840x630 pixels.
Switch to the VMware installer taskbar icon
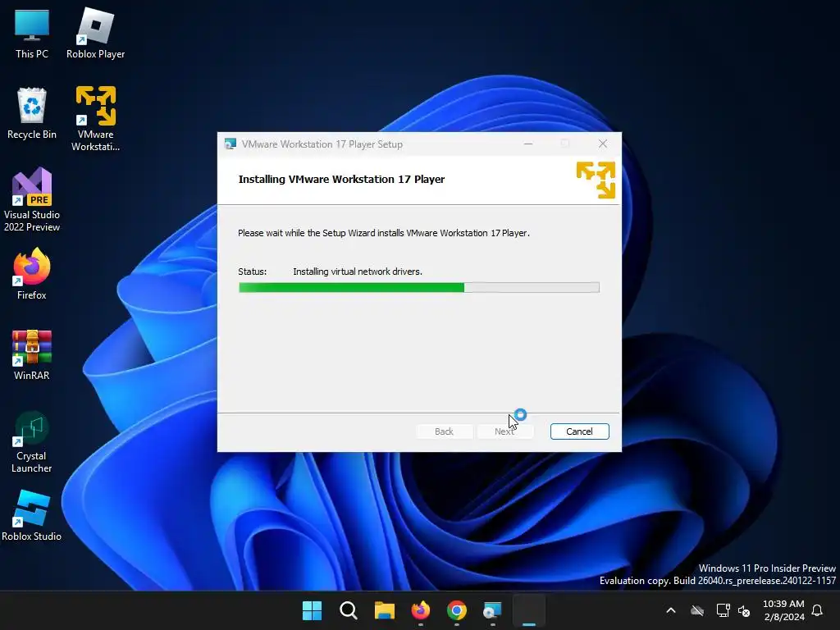coord(492,610)
